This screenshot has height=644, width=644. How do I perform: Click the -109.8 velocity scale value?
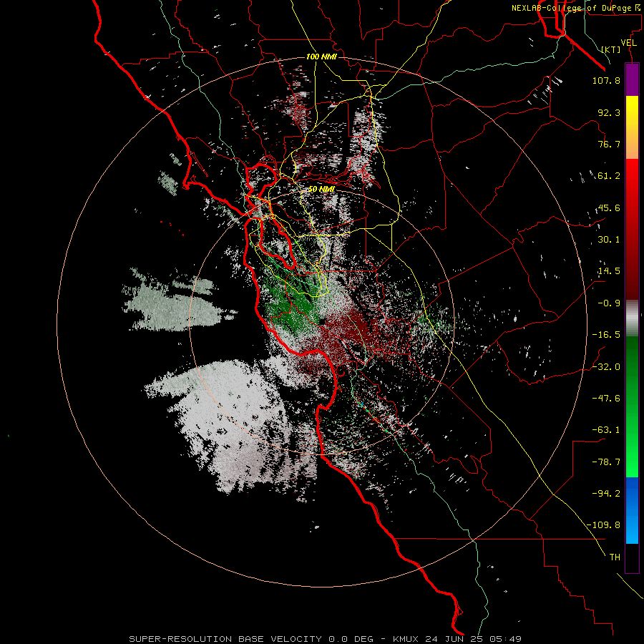(603, 525)
